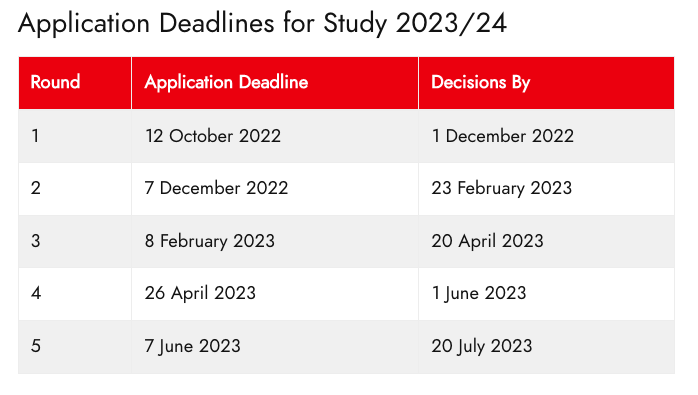Click round number 1 cell
The height and width of the screenshot is (395, 698).
pyautogui.click(x=75, y=136)
